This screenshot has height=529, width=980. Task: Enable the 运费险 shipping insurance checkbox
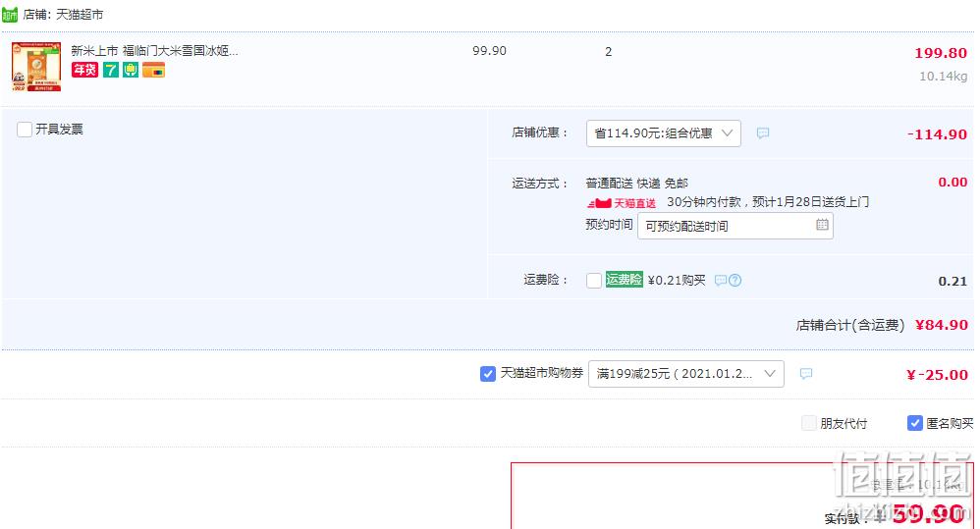tap(594, 281)
